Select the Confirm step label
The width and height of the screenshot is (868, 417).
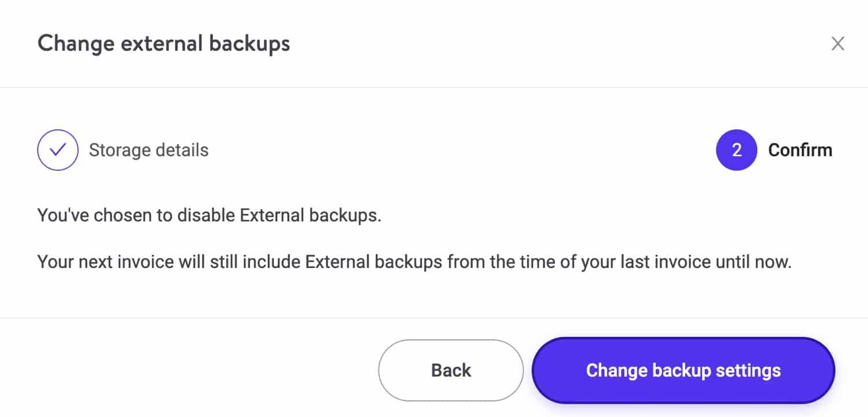coord(800,150)
